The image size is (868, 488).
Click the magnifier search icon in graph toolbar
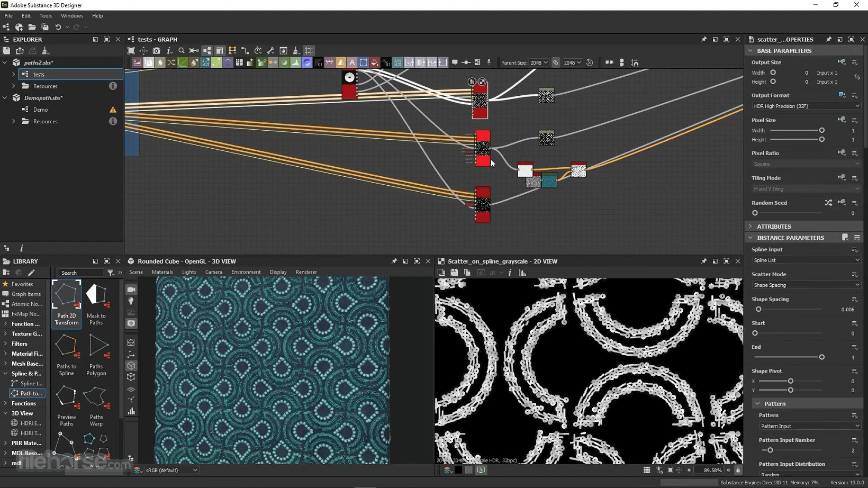coord(182,51)
